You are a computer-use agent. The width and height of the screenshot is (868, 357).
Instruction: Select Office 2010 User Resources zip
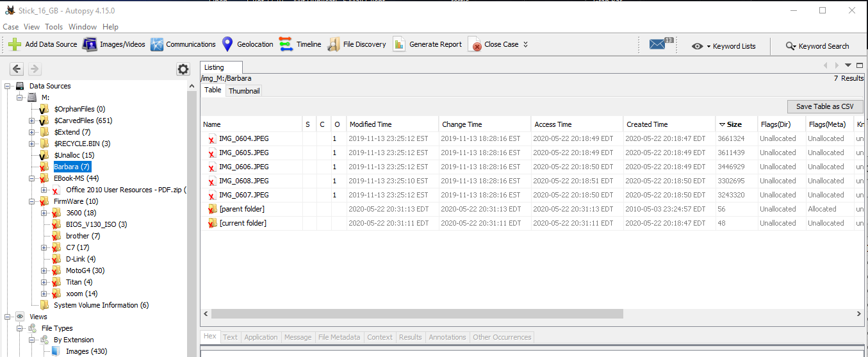(126, 190)
